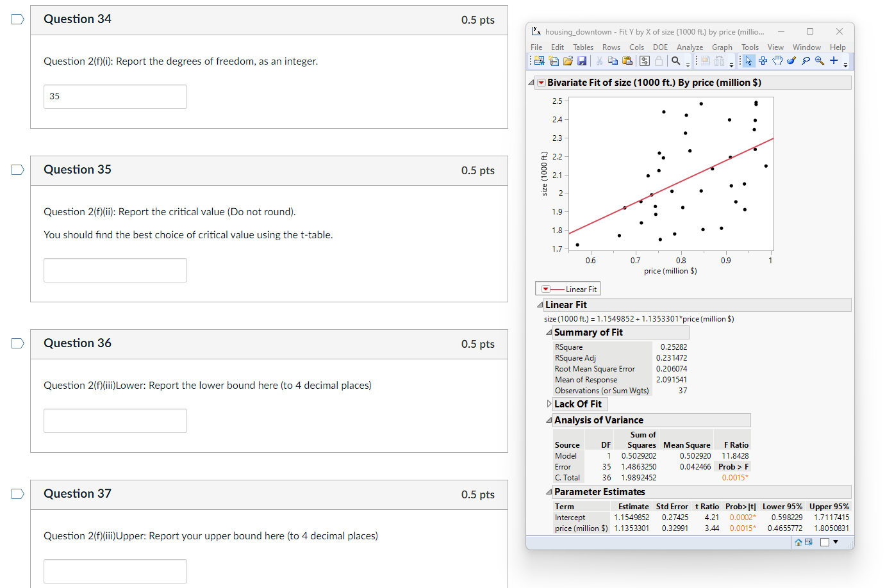Collapse the Linear Fit section

pyautogui.click(x=540, y=305)
